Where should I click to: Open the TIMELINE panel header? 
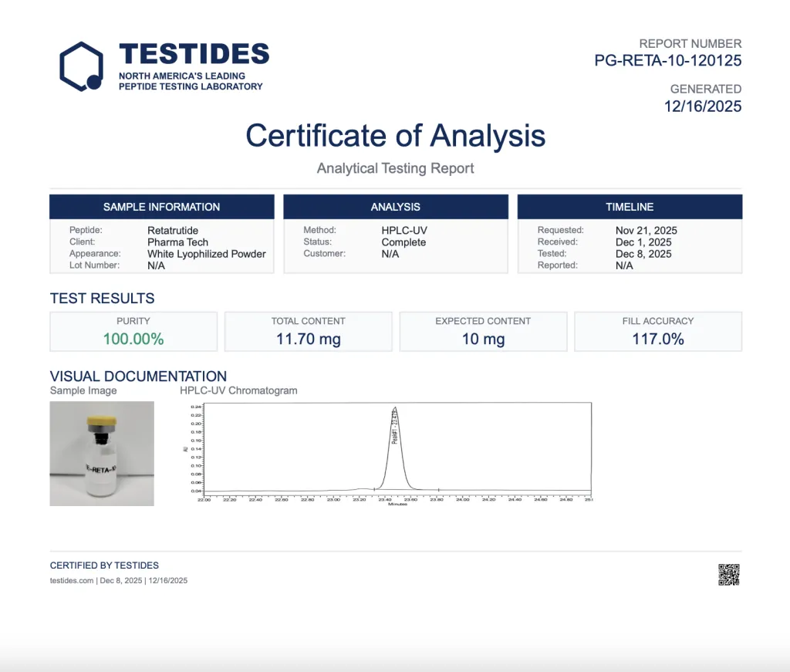[x=630, y=206]
